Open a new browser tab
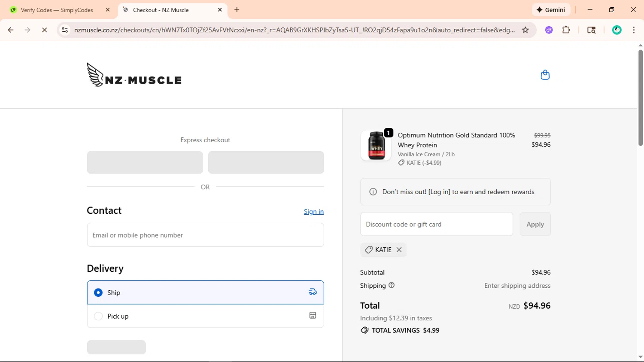This screenshot has width=644, height=362. (237, 9)
